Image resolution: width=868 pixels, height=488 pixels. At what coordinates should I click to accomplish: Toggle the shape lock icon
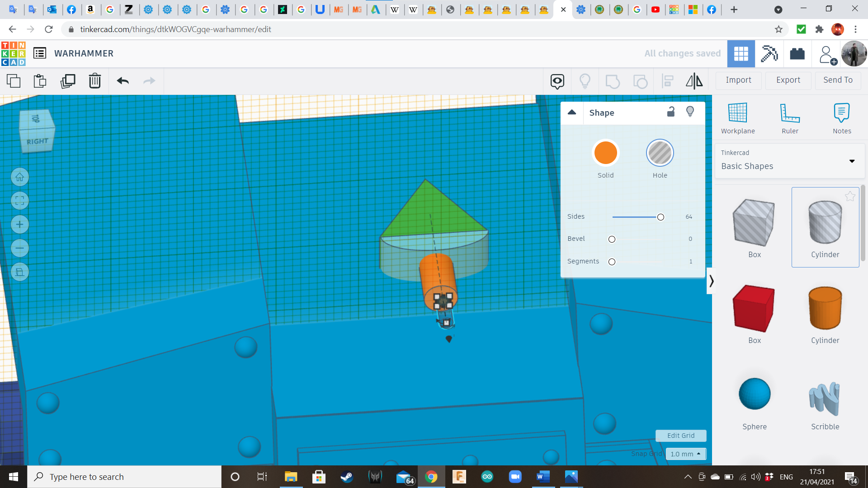click(x=671, y=112)
